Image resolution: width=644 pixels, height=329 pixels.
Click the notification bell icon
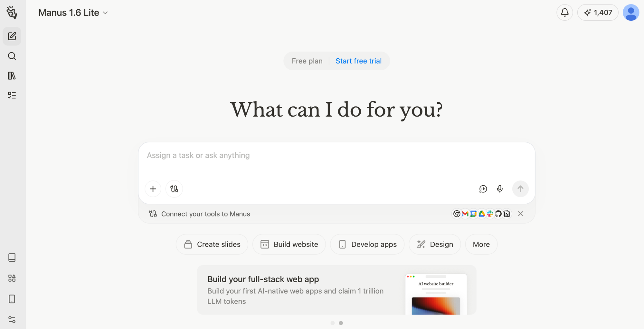564,13
